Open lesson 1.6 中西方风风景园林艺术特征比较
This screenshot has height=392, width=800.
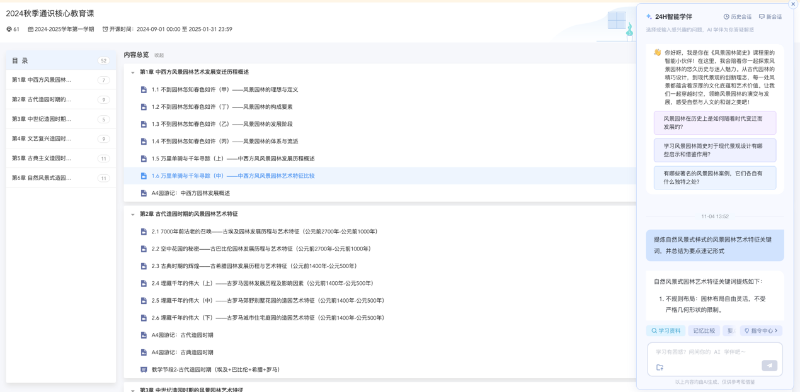tap(233, 176)
